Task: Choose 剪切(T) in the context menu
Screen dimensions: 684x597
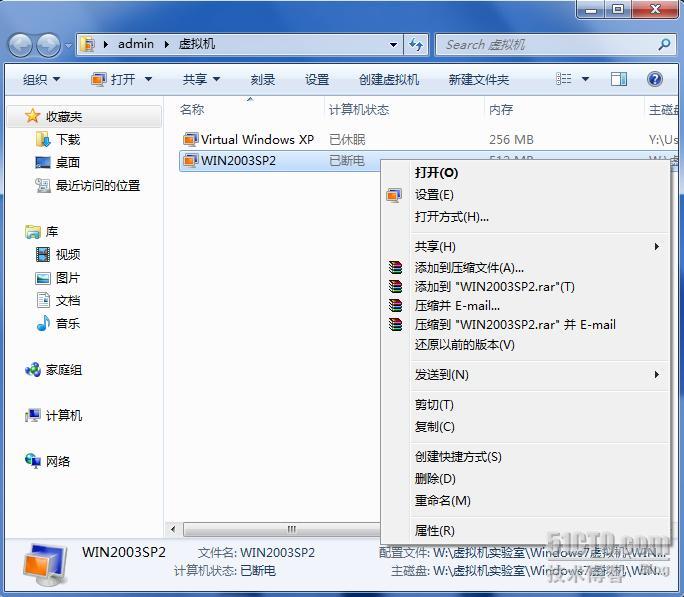Action: [526, 405]
